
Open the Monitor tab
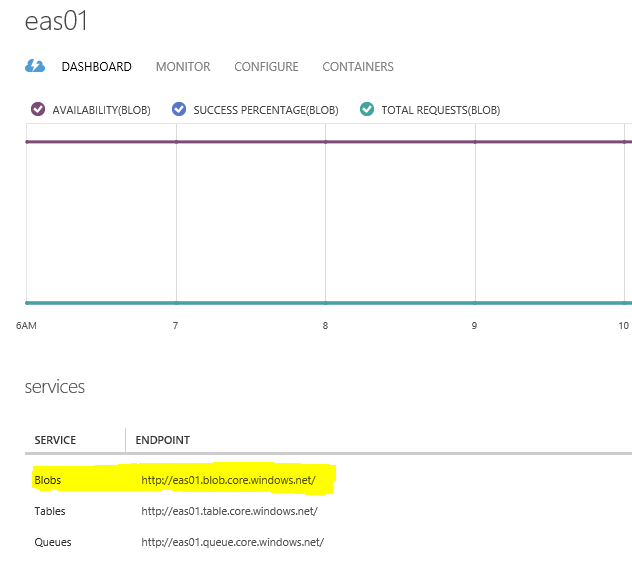183,66
